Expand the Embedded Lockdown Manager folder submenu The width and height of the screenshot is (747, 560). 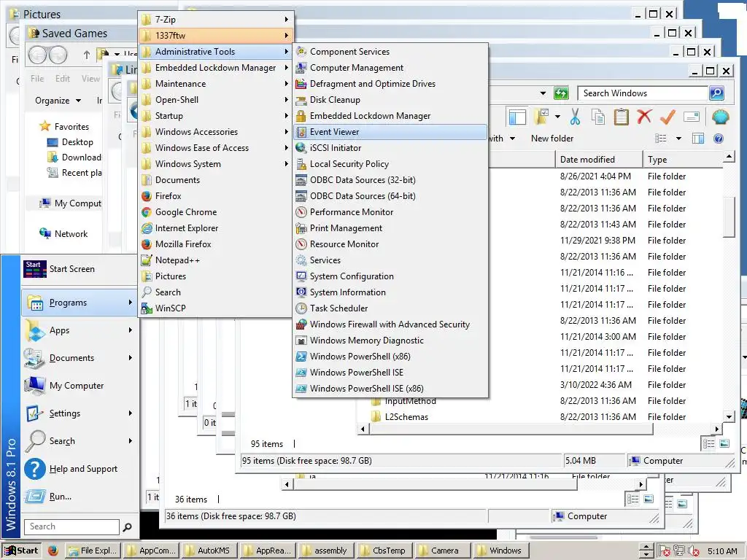[215, 68]
